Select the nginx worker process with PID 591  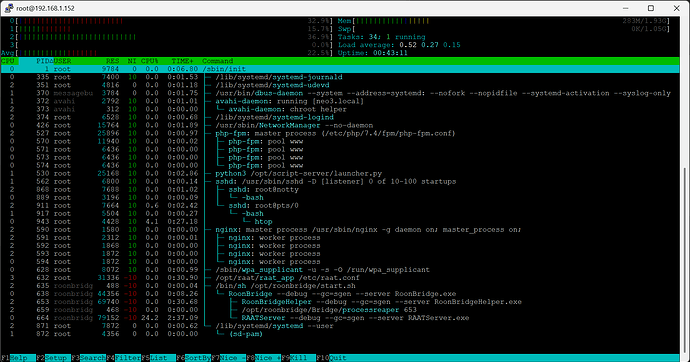(340, 238)
